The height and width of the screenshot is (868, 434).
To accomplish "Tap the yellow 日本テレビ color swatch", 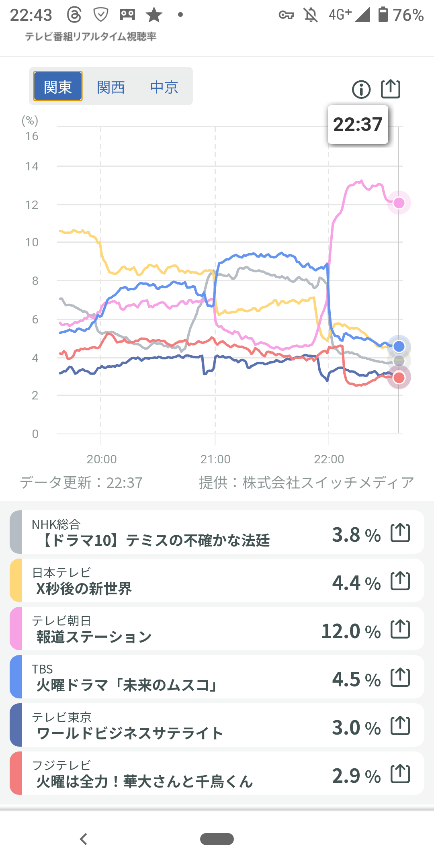I will coord(16,581).
